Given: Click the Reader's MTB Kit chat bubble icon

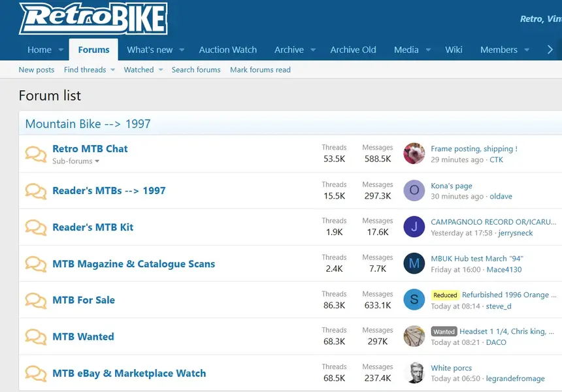Looking at the screenshot, I should tap(36, 227).
